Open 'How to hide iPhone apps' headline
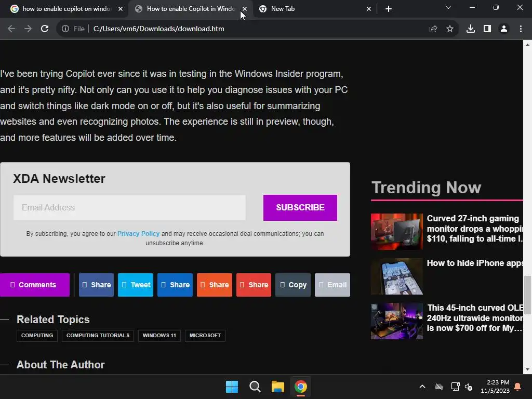 pos(475,263)
